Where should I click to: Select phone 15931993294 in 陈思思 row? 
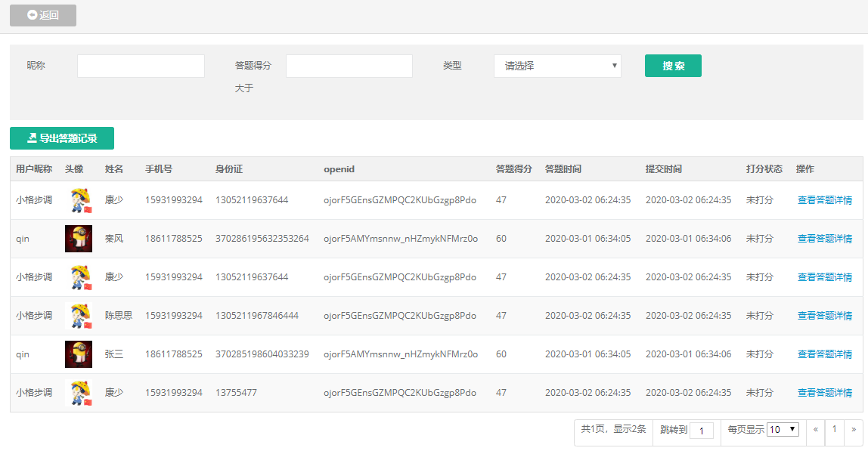pos(174,316)
